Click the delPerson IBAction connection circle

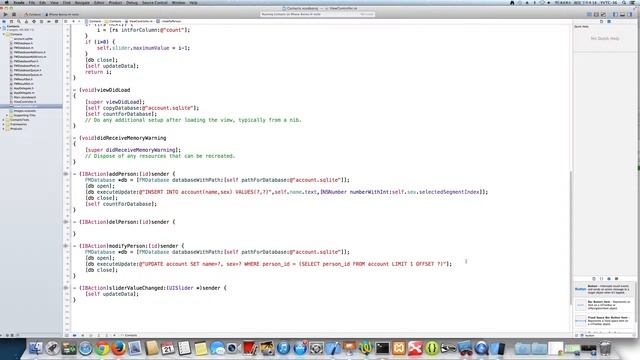point(66,222)
